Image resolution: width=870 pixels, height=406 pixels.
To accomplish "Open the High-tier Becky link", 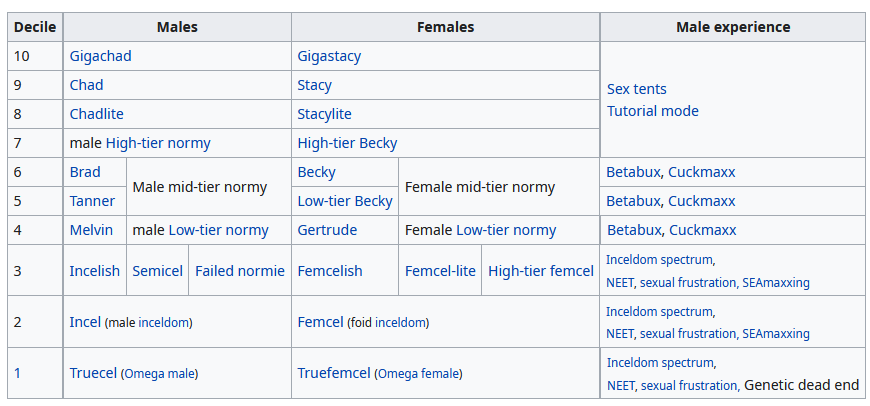I will (x=347, y=144).
